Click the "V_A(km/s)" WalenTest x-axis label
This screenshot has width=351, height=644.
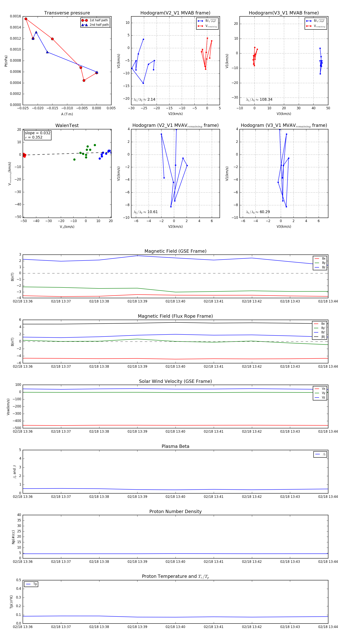(x=67, y=227)
